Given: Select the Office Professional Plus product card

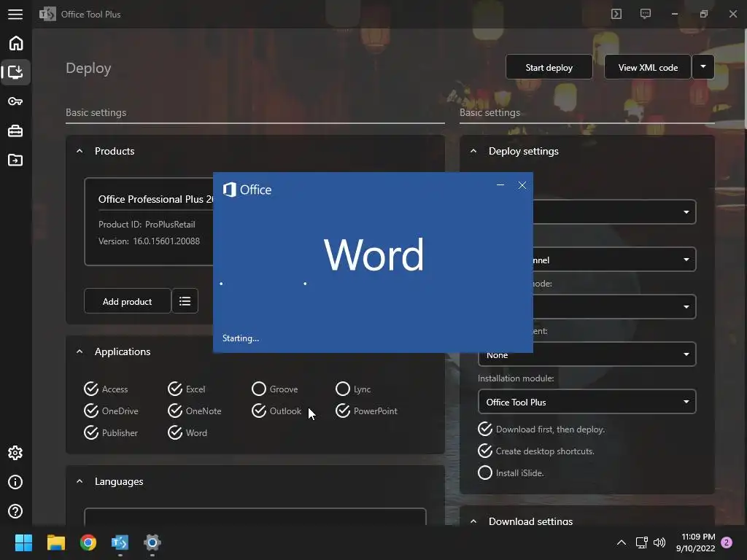Looking at the screenshot, I should click(149, 222).
